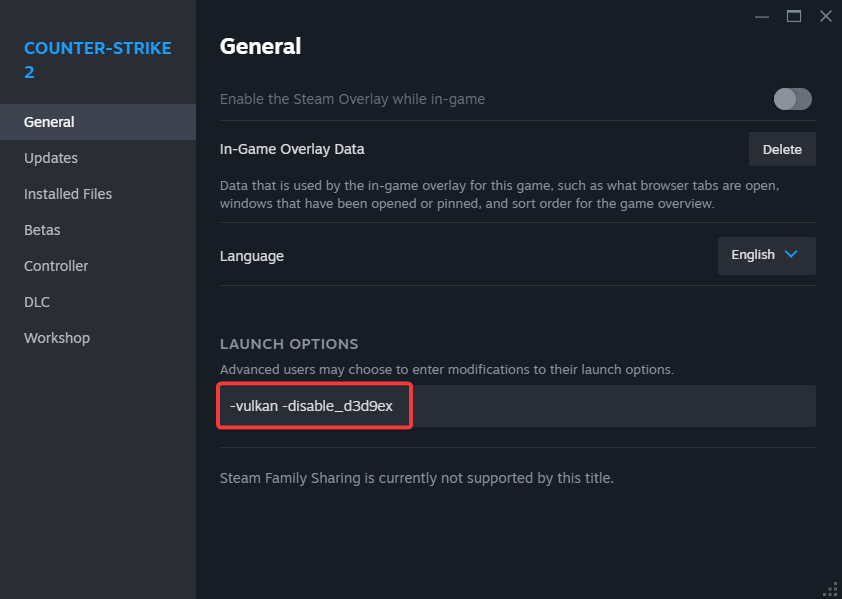Click the resize grip in window corner
842x599 pixels.
831,589
